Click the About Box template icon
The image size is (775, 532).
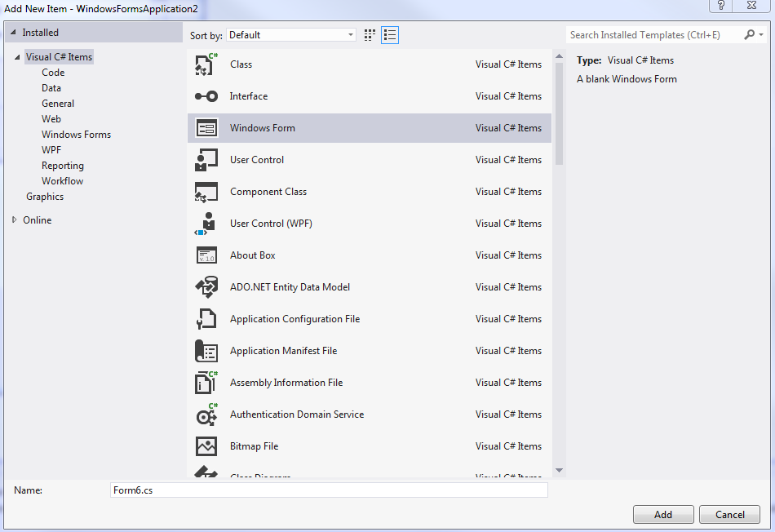(206, 255)
